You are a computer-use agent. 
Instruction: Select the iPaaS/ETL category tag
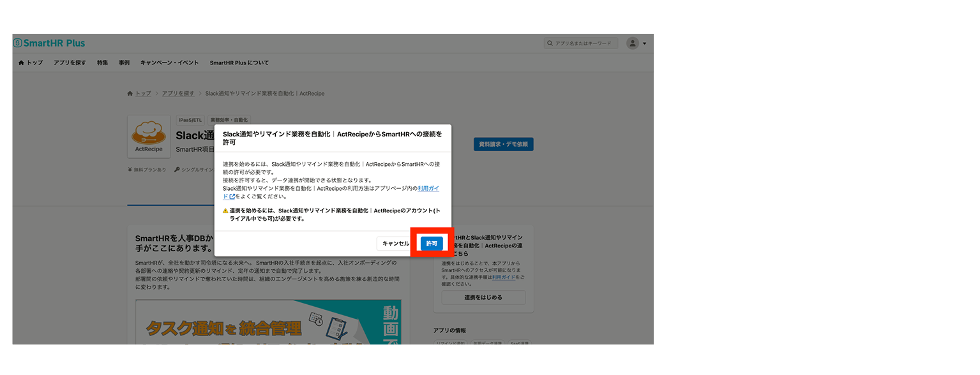pyautogui.click(x=190, y=120)
